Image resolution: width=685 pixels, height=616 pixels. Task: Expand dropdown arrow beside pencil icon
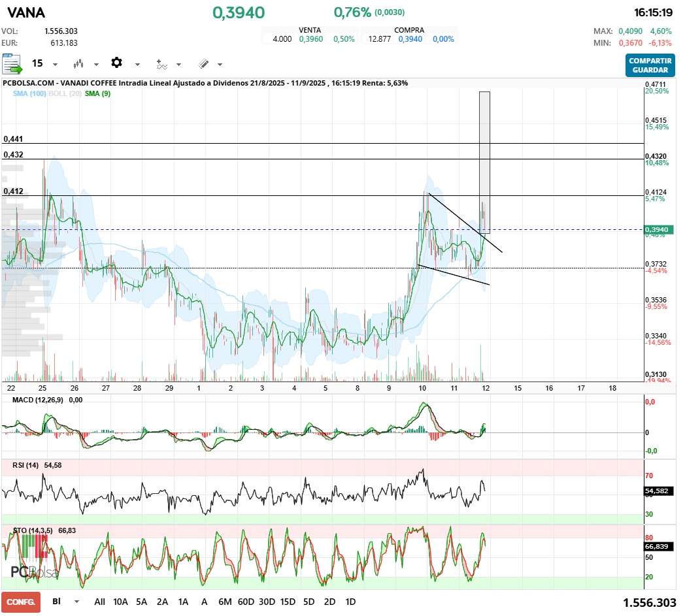pyautogui.click(x=220, y=65)
